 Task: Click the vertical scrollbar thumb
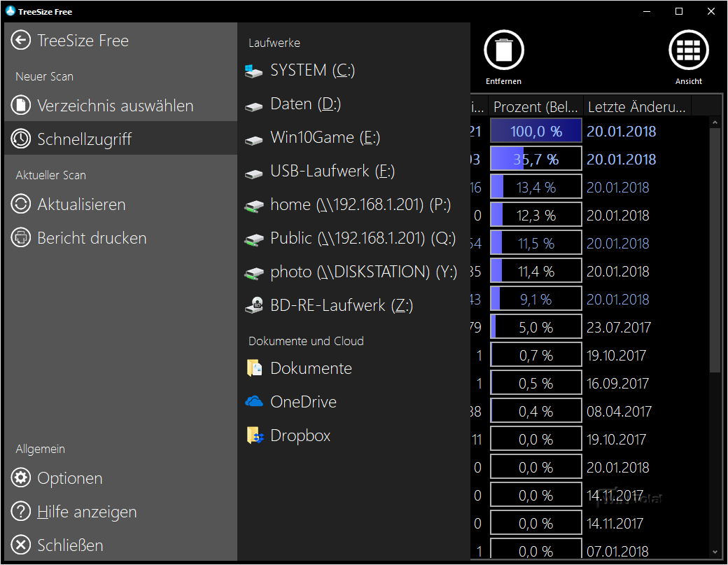click(x=715, y=250)
